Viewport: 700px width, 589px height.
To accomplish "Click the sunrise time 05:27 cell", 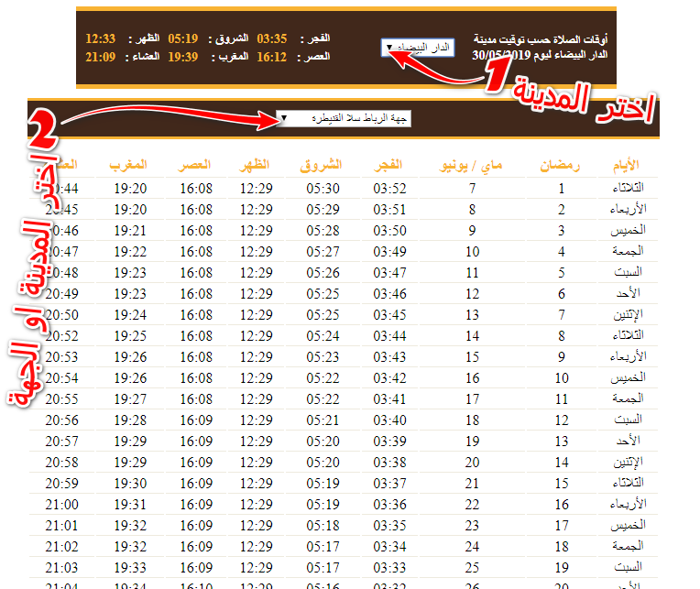I will click(323, 252).
